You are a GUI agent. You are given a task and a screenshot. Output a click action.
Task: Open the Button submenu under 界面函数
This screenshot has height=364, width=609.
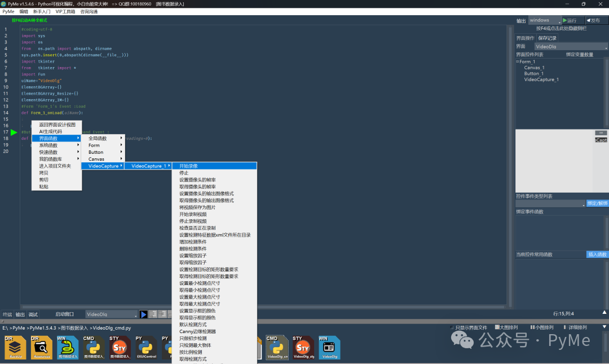[103, 152]
